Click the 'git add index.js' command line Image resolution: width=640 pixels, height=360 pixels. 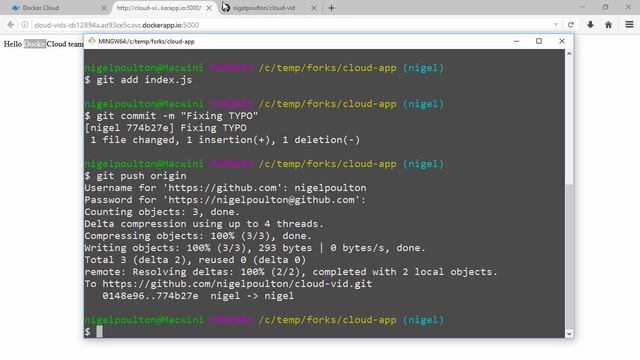(138, 80)
